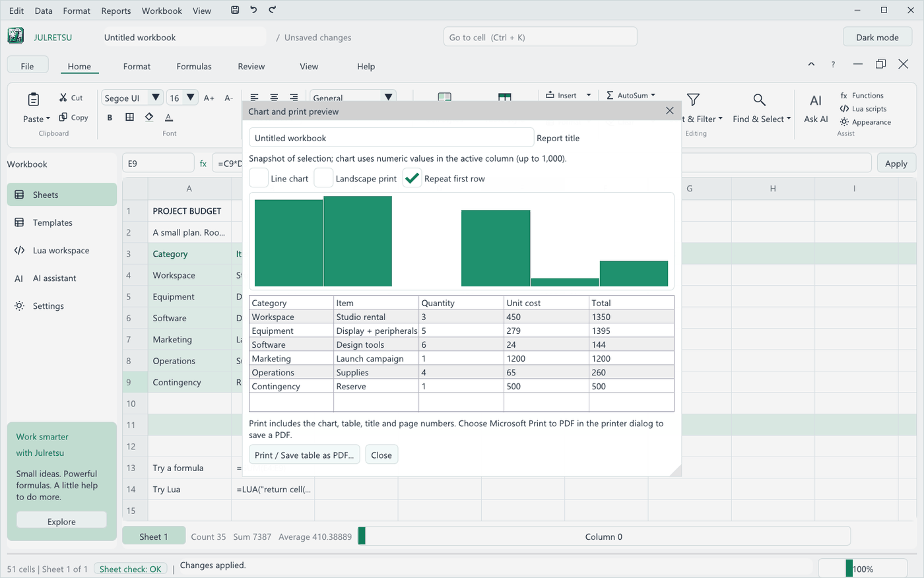Click the font color underlined A
The image size is (924, 578).
169,117
